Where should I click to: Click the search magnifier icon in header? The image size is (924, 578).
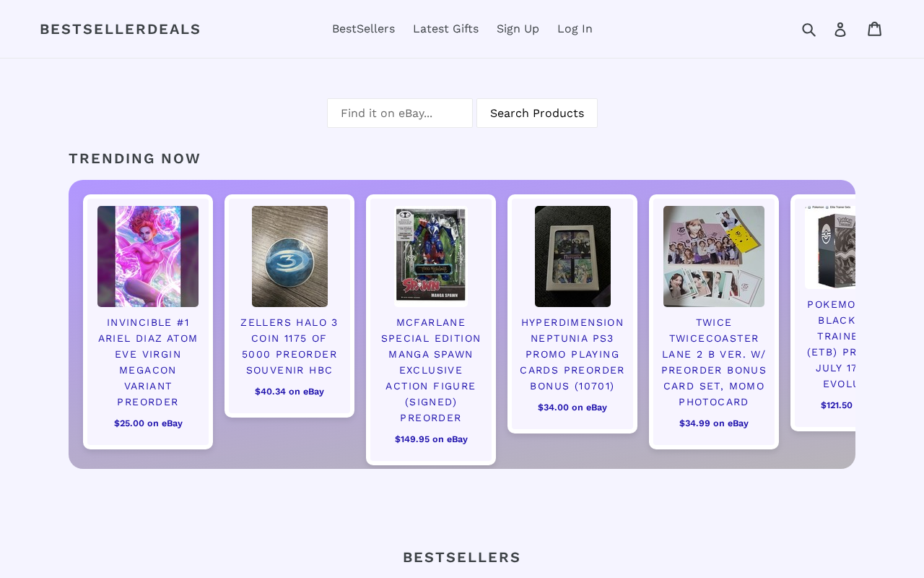(x=808, y=29)
